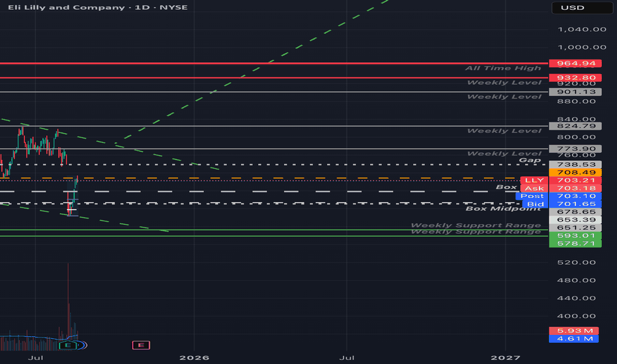This screenshot has width=617, height=364.
Task: Select the 738.53 gap price label
Action: click(575, 165)
